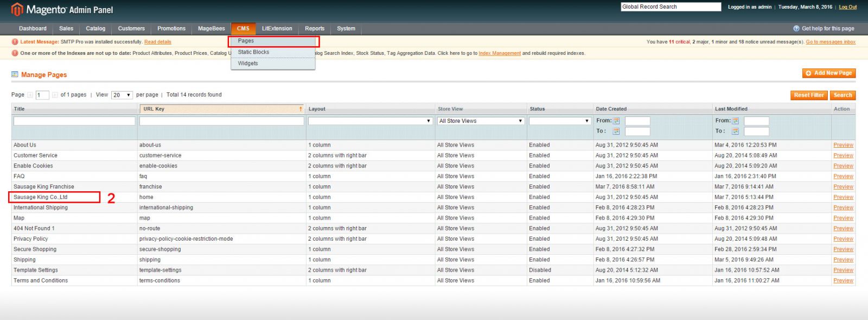The width and height of the screenshot is (868, 320).
Task: Click the next page arrow icon
Action: click(x=55, y=95)
